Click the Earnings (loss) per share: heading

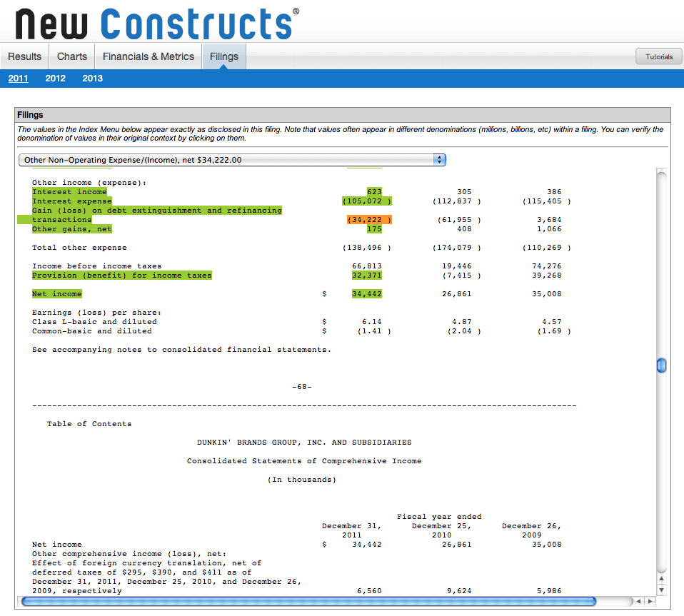[x=97, y=313]
